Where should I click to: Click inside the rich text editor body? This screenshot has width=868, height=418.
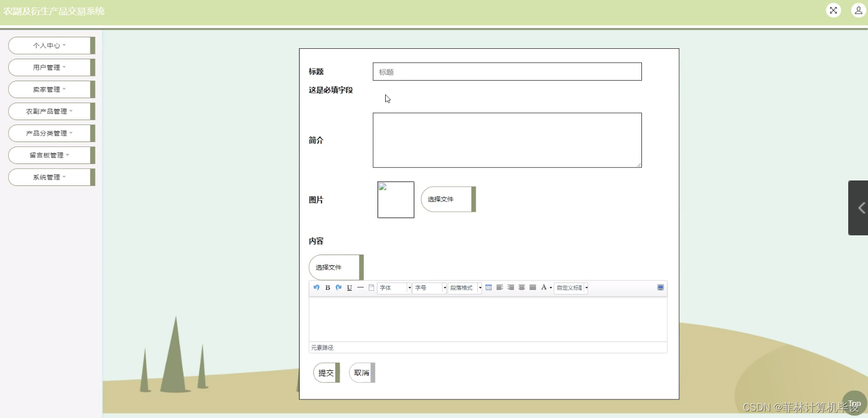[488, 319]
